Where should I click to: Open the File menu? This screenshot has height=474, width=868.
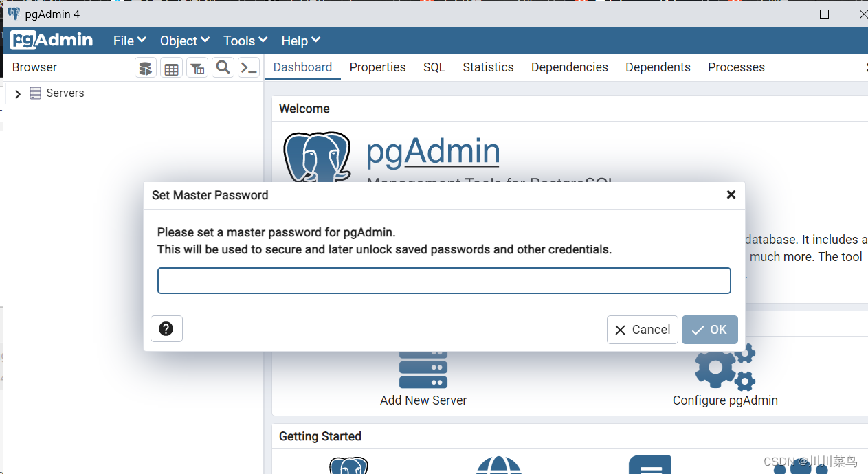point(130,41)
